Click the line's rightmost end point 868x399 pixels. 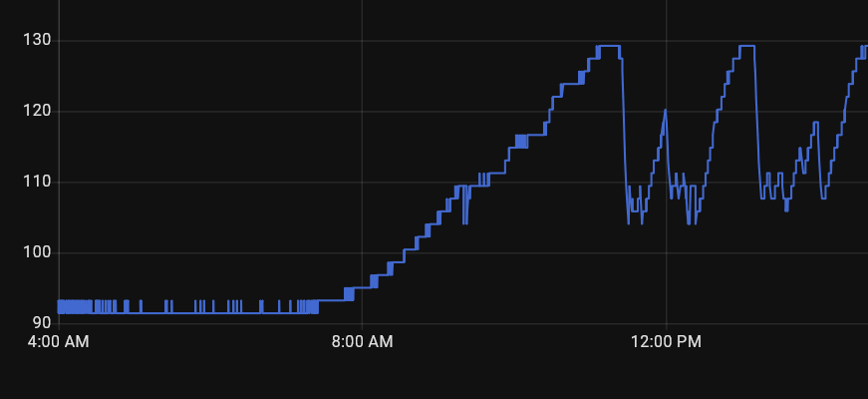pos(866,46)
